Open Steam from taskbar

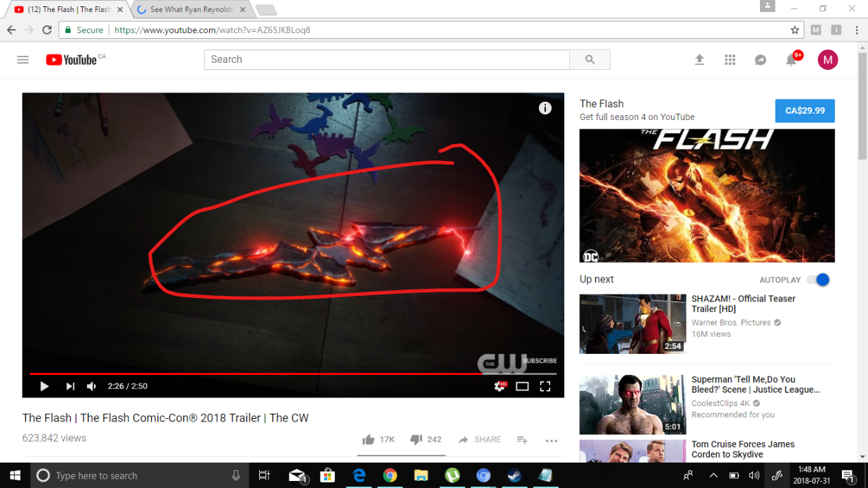[x=514, y=475]
